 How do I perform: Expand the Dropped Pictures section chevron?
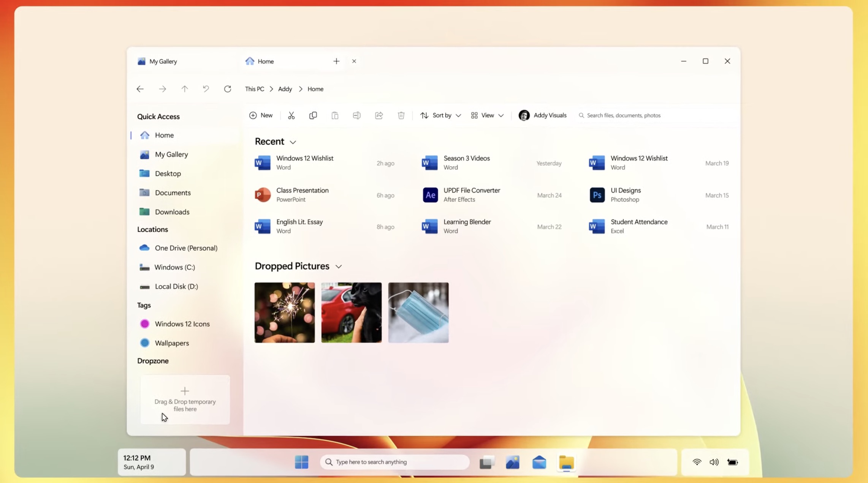(338, 267)
